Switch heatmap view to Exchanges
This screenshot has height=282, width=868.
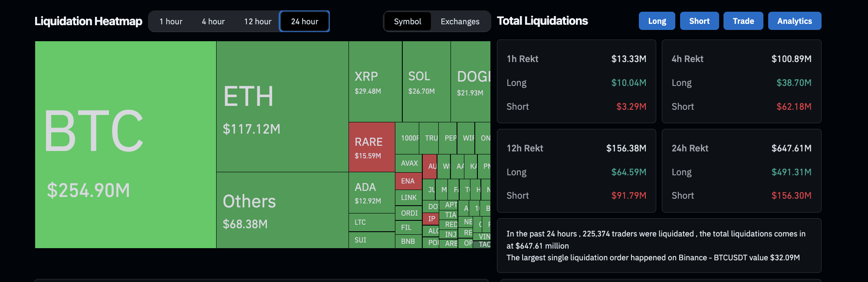(460, 21)
